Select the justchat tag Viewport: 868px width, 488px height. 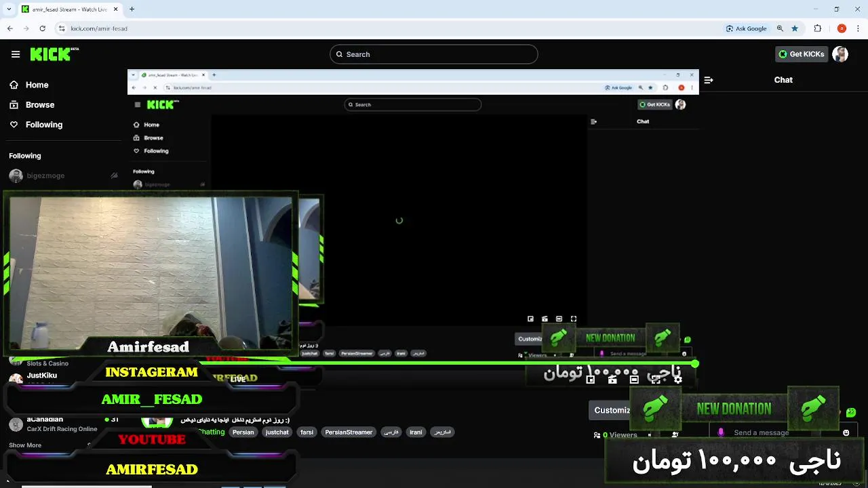pyautogui.click(x=277, y=432)
